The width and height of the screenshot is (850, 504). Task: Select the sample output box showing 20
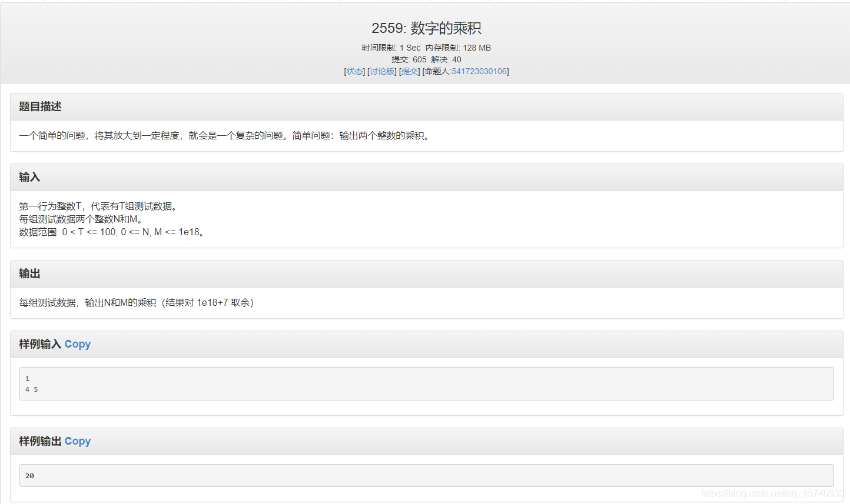(x=427, y=475)
